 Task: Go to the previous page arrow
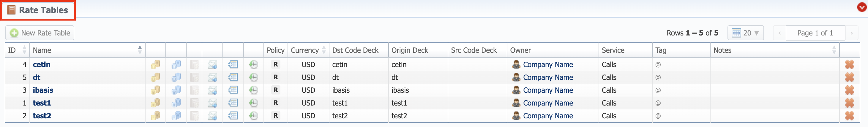click(779, 33)
